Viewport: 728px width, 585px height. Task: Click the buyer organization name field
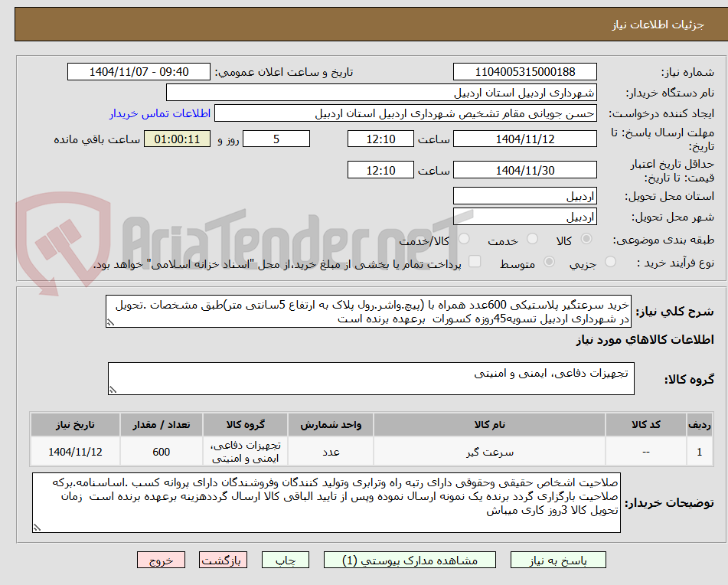[381, 93]
